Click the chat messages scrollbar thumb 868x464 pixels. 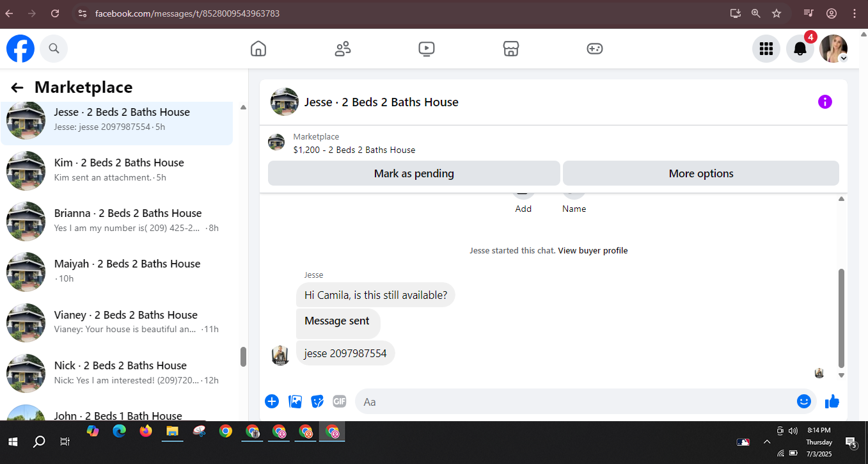pyautogui.click(x=841, y=317)
